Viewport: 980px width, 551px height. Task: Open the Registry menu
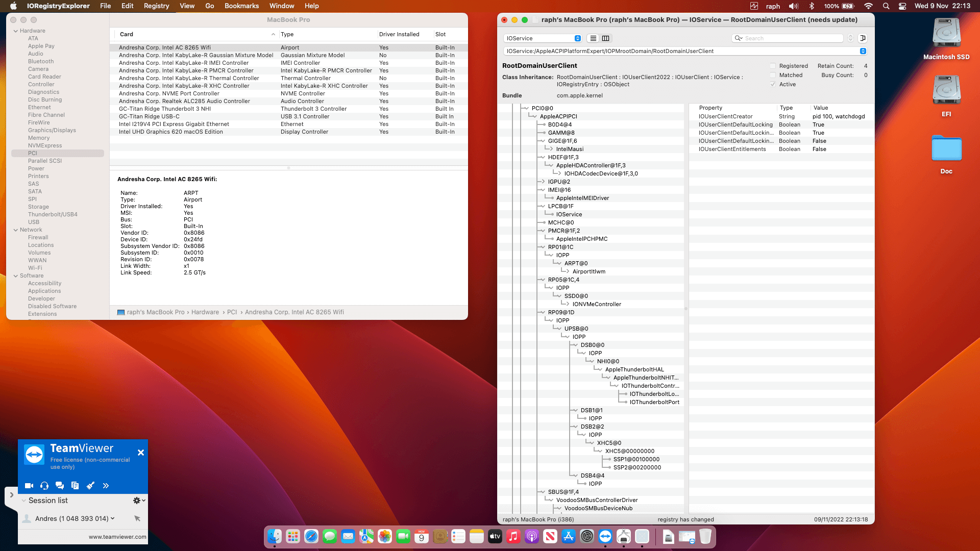[156, 6]
